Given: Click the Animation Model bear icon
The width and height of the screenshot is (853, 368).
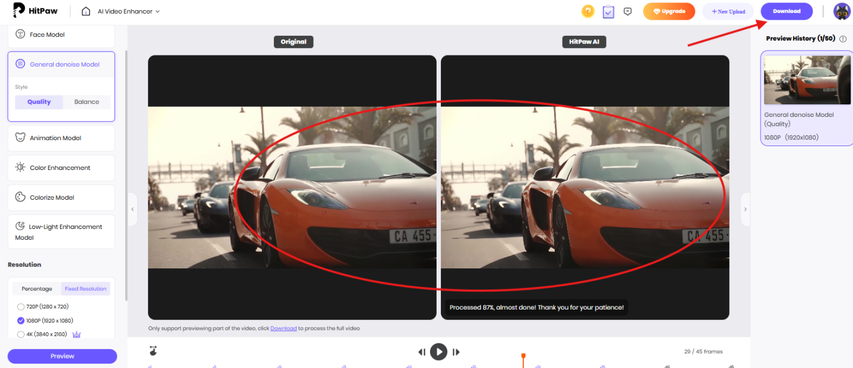Looking at the screenshot, I should click(20, 138).
